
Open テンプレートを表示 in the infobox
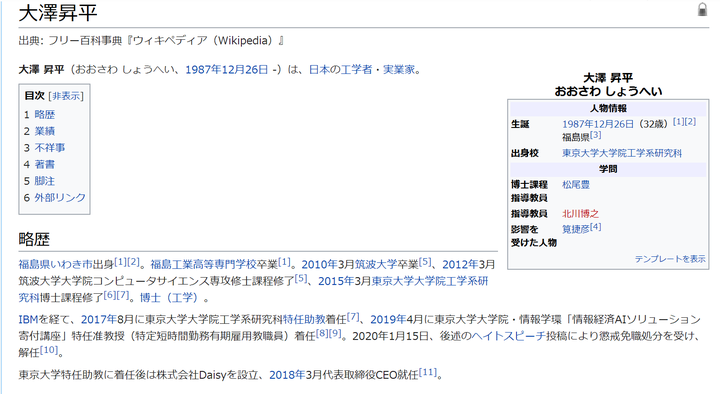[670, 259]
